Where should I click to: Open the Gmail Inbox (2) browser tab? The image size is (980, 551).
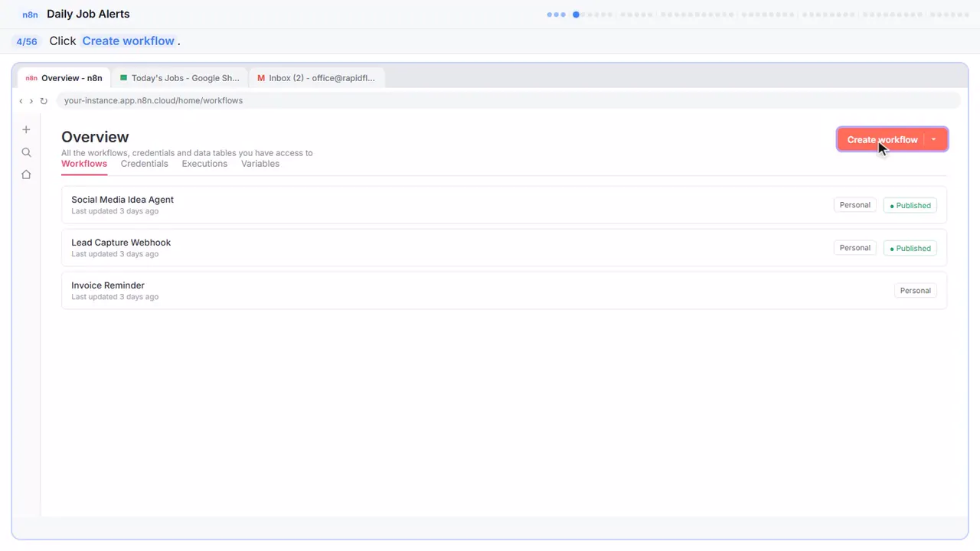[x=316, y=78]
